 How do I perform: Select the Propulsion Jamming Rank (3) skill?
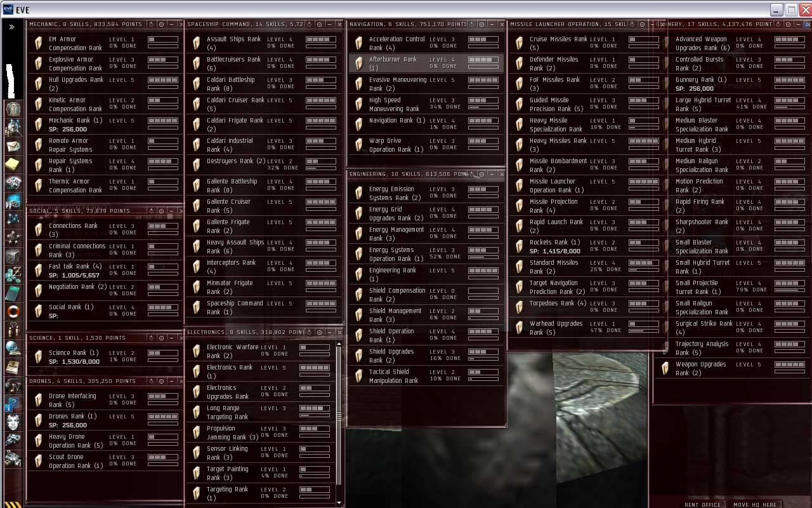(261, 432)
